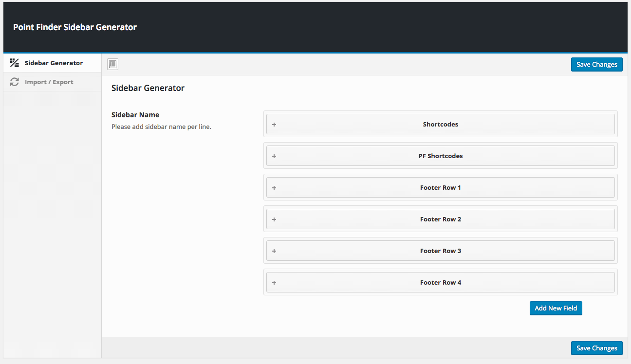
Task: Click the plus icon on PF Shortcodes
Action: click(274, 156)
